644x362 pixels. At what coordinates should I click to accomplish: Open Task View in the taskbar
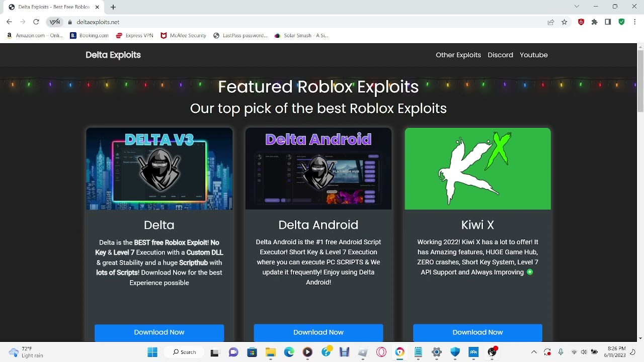215,352
